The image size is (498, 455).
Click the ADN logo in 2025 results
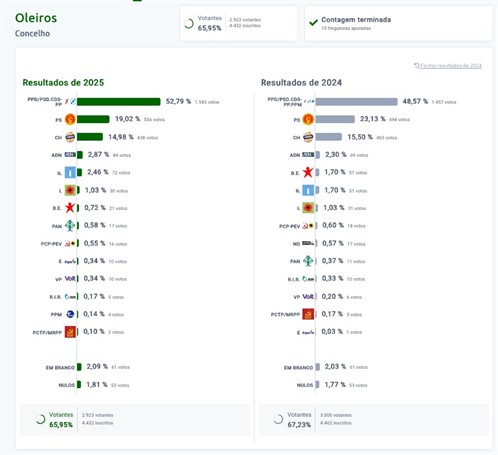pos(70,155)
